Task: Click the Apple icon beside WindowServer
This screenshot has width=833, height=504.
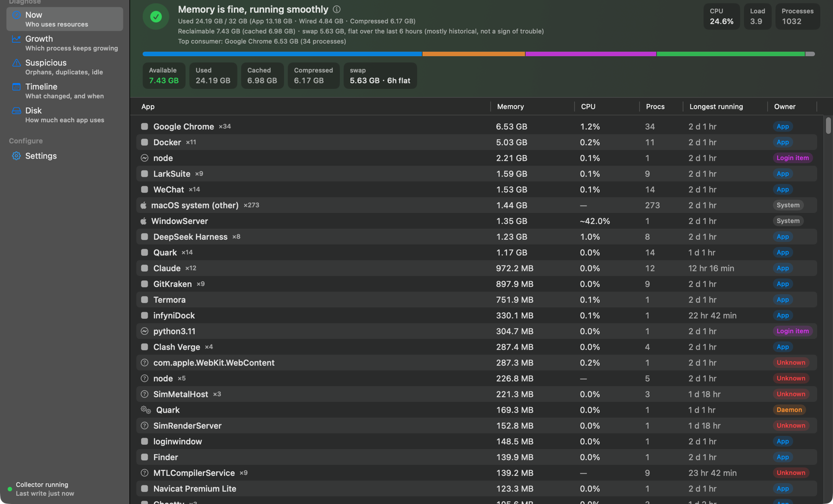Action: point(143,221)
